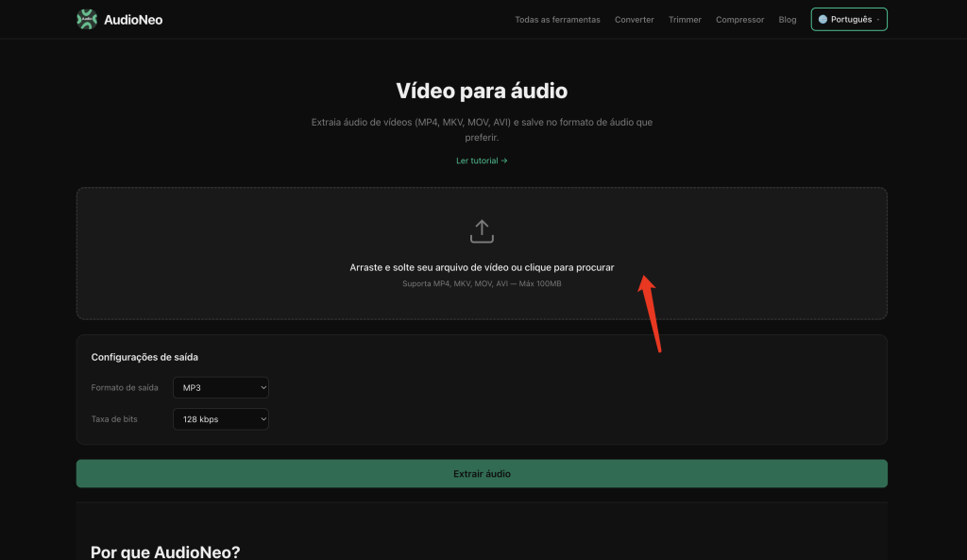Go to the Converter page

(634, 20)
